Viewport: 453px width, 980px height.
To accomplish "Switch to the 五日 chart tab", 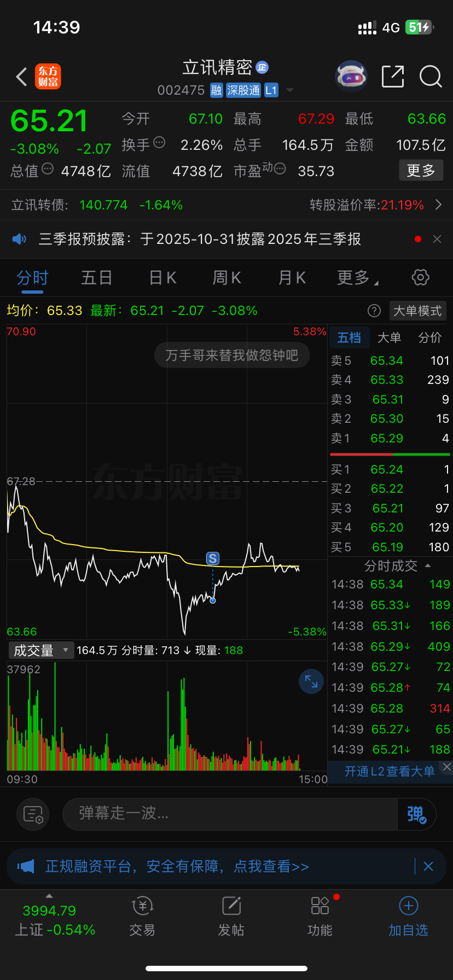I will point(97,278).
